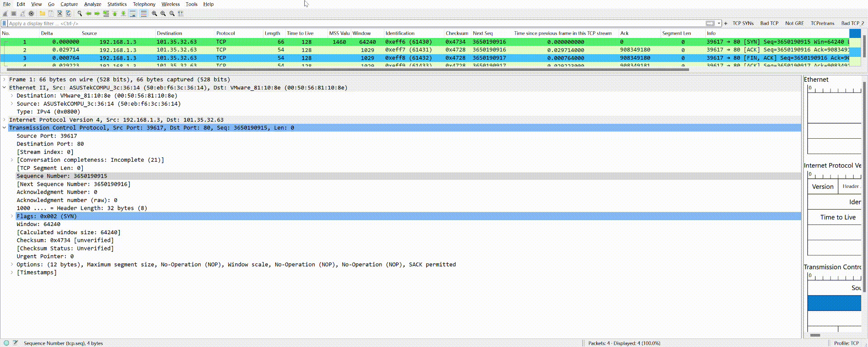Viewport: 868px width, 347px height.
Task: Open expert information circle in status bar
Action: click(x=6, y=343)
